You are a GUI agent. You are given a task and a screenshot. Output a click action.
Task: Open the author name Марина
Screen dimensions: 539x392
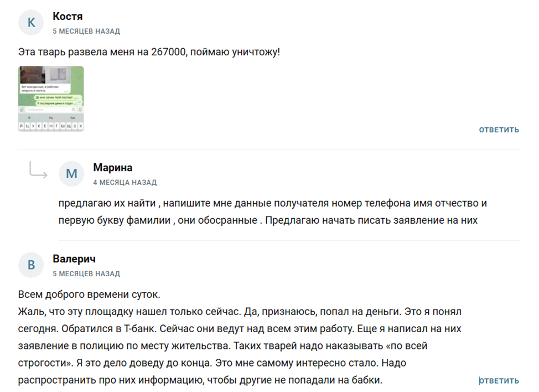pos(112,168)
